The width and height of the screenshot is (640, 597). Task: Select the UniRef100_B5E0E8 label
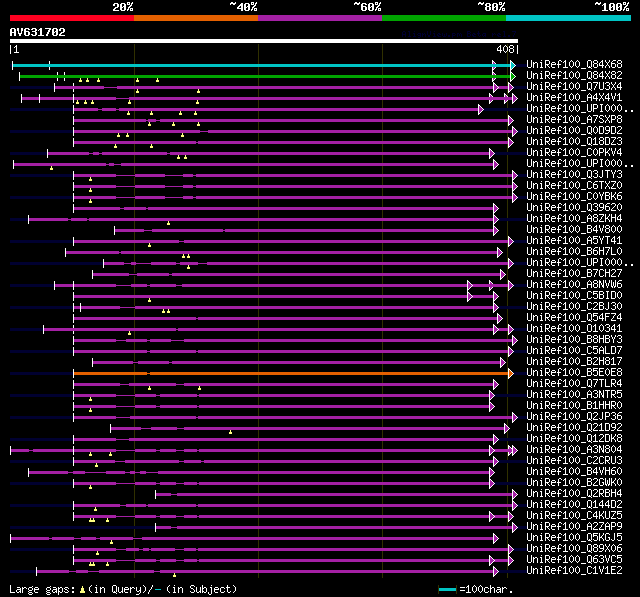(x=574, y=373)
